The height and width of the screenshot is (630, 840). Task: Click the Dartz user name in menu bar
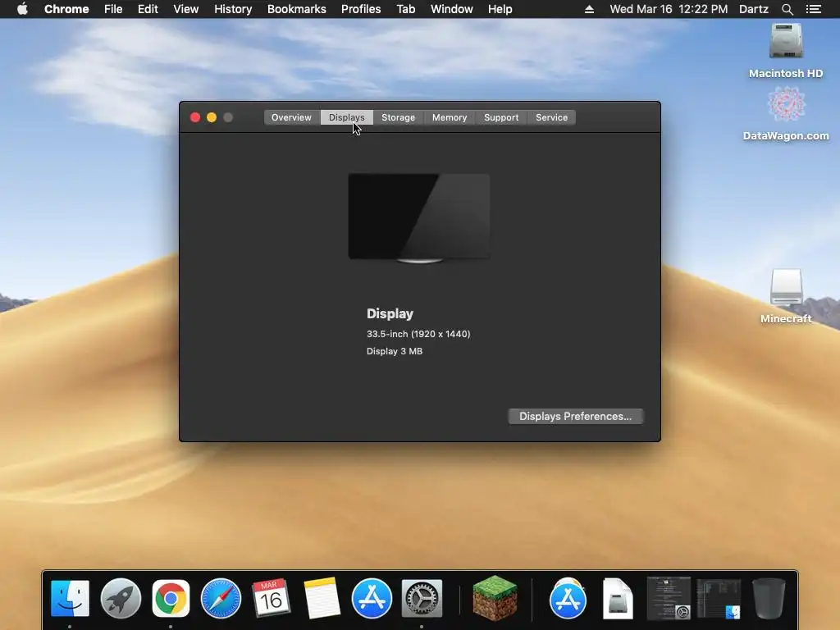[754, 9]
